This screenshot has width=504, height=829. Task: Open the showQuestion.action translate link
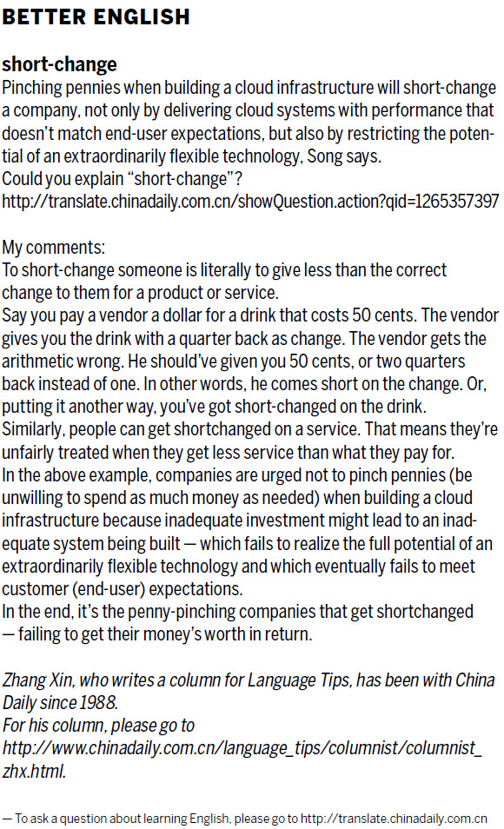250,201
